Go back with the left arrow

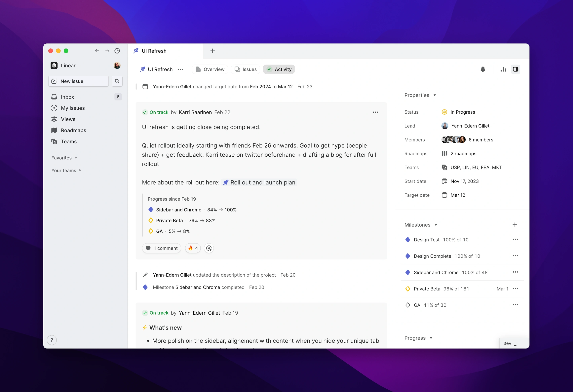click(97, 51)
